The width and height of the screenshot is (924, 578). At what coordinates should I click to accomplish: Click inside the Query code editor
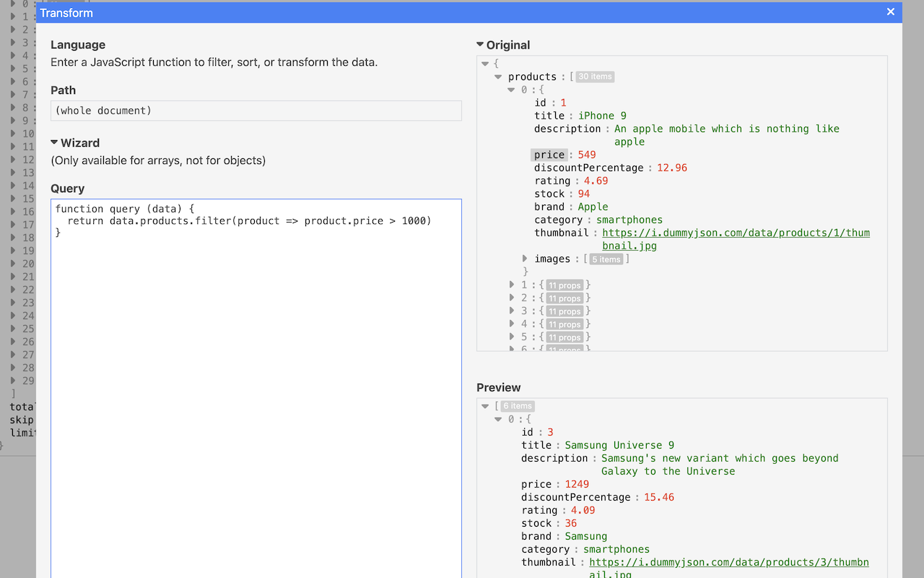click(256, 388)
